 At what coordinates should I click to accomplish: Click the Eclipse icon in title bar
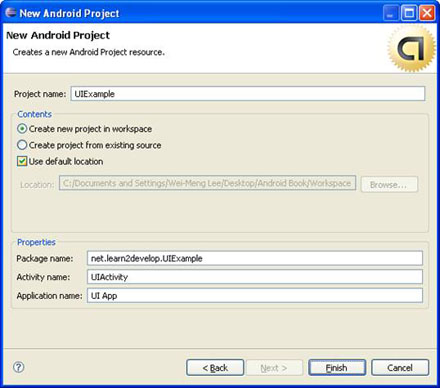[x=10, y=13]
